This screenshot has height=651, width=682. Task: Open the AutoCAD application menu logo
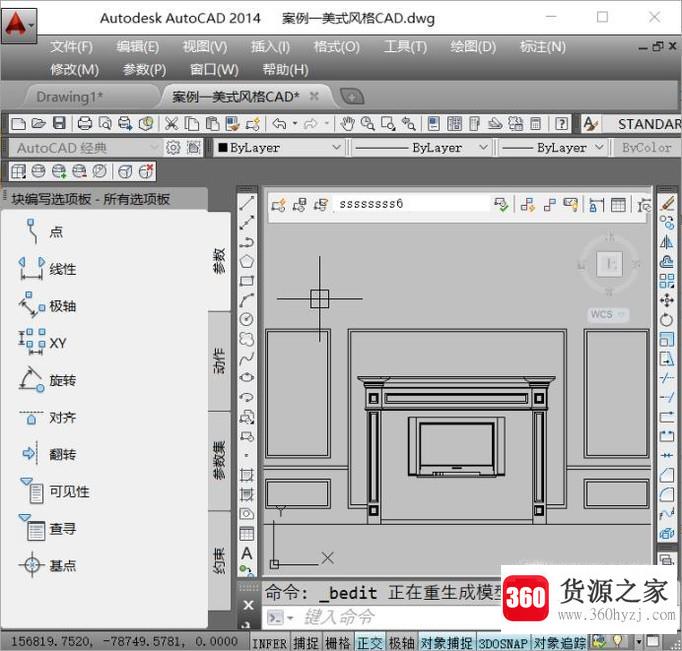[18, 25]
